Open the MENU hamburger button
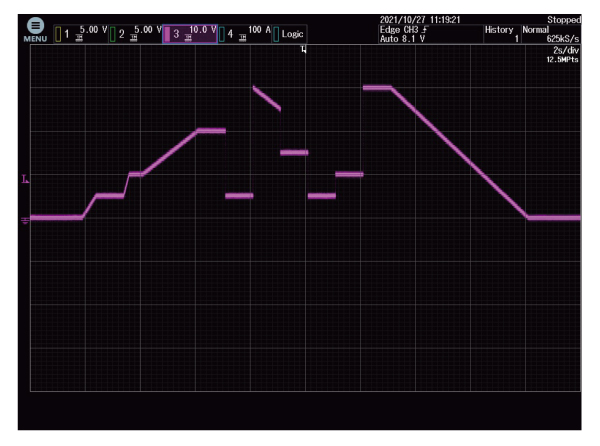600x446 pixels. (x=36, y=28)
